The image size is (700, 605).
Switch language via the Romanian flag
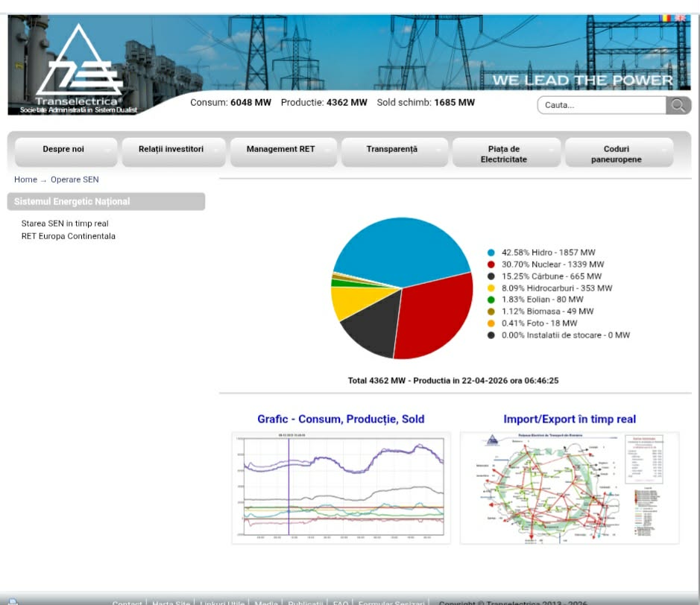tap(666, 18)
